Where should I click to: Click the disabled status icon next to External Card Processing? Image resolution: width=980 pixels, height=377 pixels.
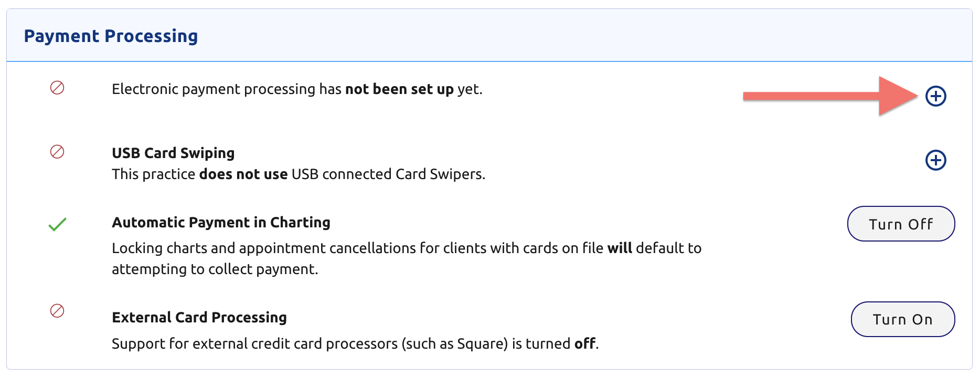(57, 311)
